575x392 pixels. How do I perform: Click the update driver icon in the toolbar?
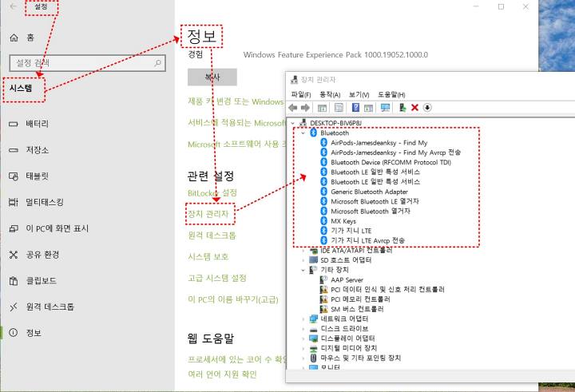(x=402, y=107)
